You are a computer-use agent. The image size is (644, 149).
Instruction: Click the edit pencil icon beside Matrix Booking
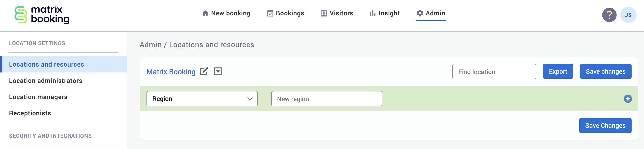pyautogui.click(x=204, y=72)
